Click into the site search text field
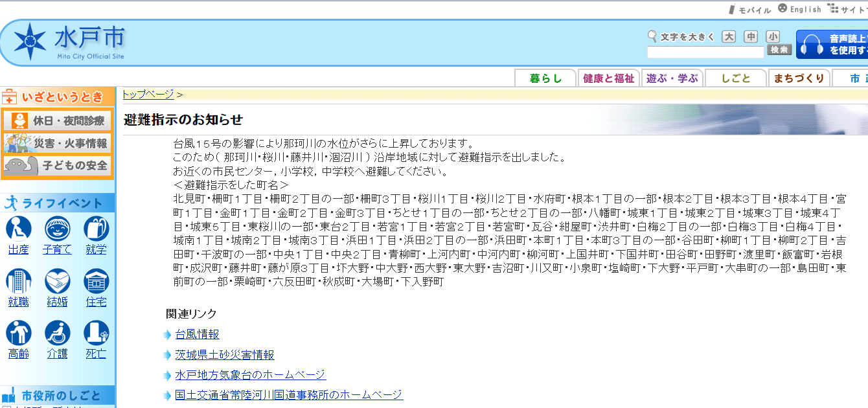868x408 pixels. [x=705, y=52]
